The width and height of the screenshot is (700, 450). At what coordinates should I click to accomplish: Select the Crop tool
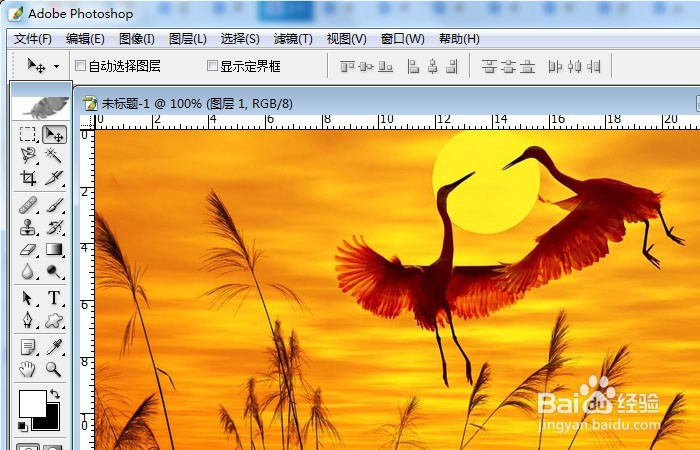28,178
